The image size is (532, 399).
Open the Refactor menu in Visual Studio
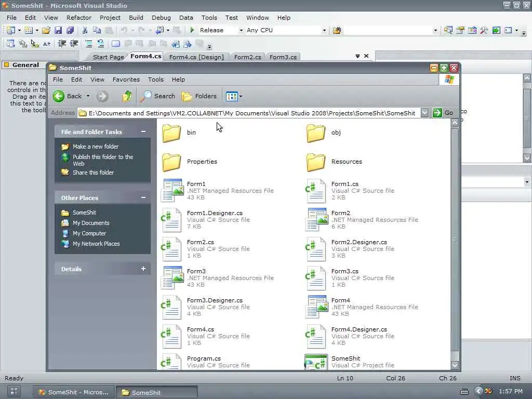[x=79, y=18]
